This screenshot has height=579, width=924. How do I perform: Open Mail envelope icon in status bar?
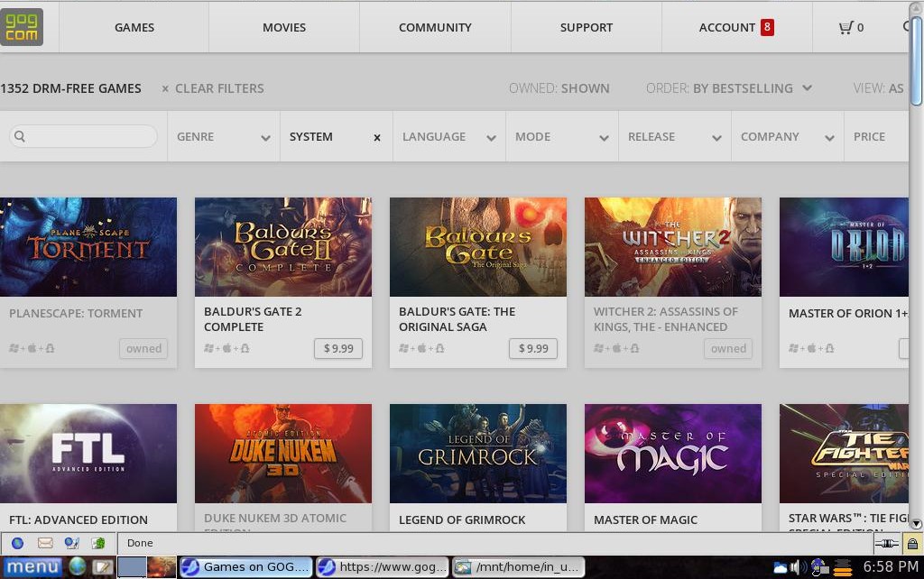point(45,543)
